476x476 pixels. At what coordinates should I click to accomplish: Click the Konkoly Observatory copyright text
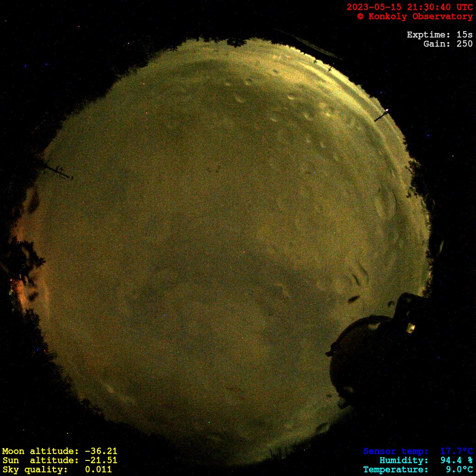[415, 16]
